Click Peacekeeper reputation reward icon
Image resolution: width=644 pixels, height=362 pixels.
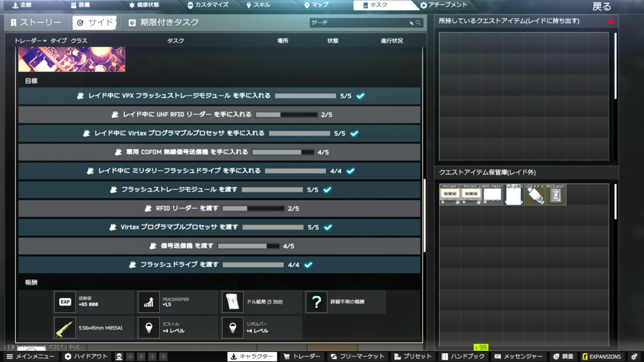click(148, 302)
